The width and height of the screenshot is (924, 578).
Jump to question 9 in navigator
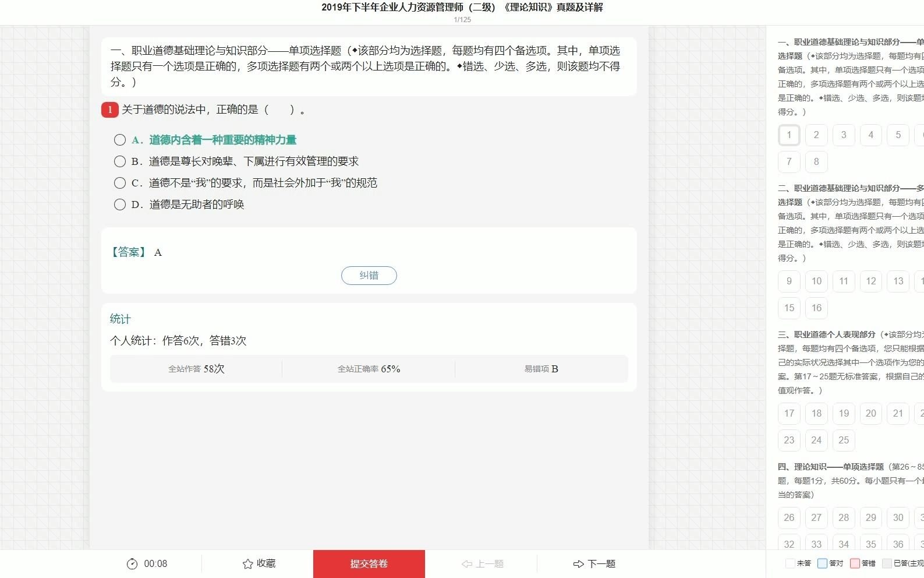(789, 281)
